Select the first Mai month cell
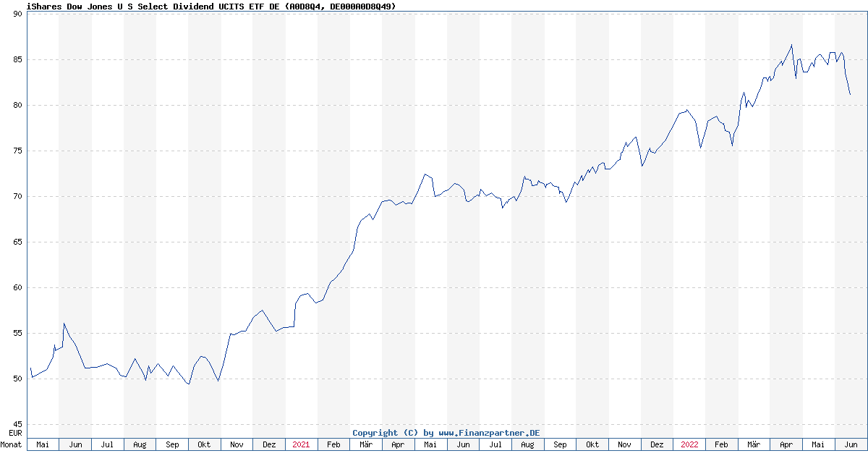Screen dimensions: 868x456 point(43,444)
